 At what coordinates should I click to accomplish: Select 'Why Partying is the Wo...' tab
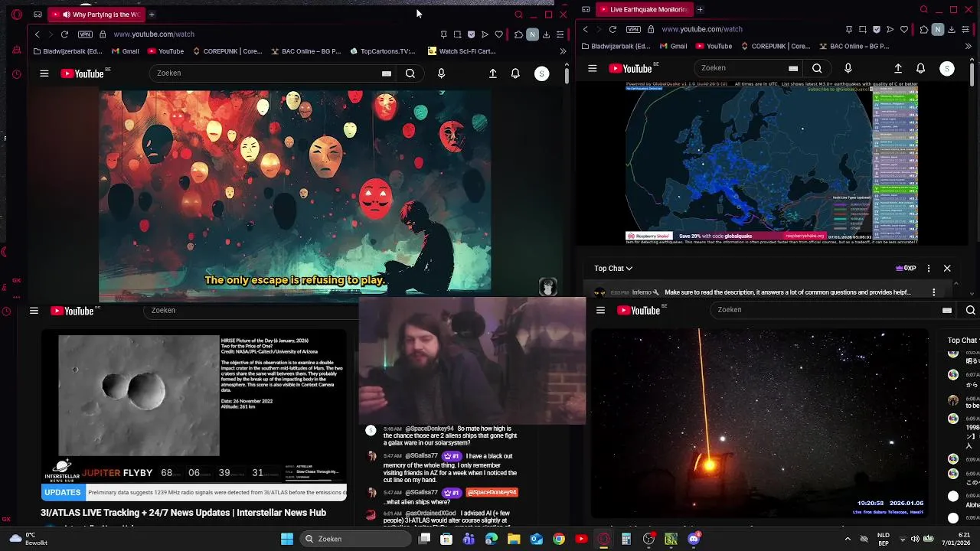pyautogui.click(x=96, y=15)
